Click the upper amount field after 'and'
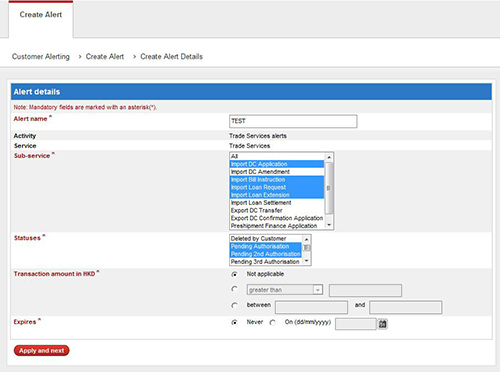This screenshot has width=500, height=372. [405, 307]
